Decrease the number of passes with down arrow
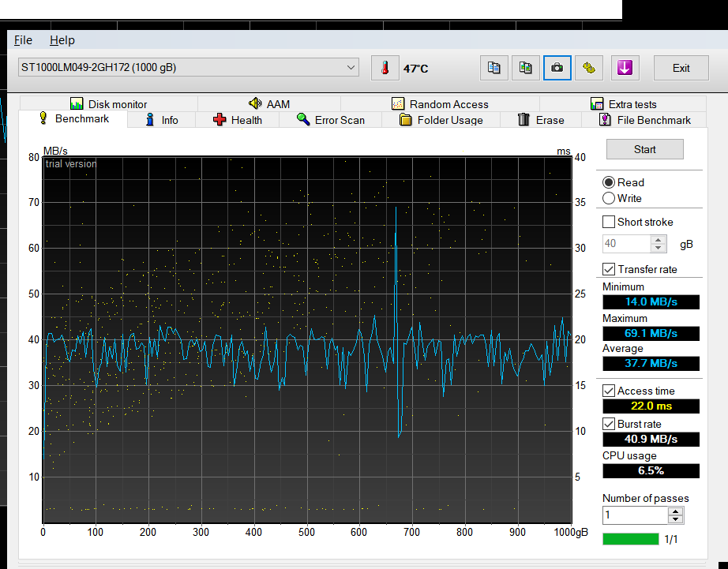 (675, 519)
